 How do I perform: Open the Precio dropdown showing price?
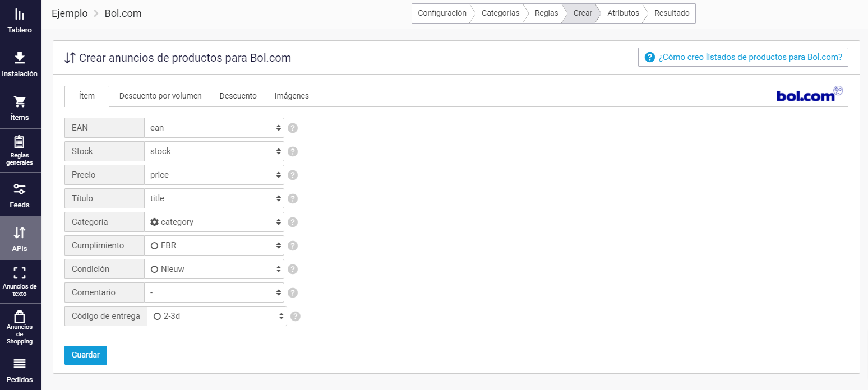coord(214,175)
